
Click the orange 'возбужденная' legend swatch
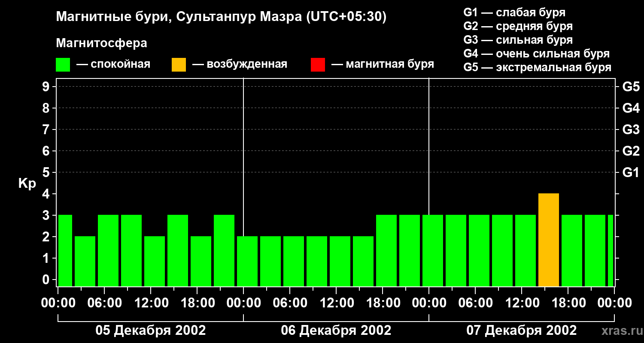tap(179, 65)
